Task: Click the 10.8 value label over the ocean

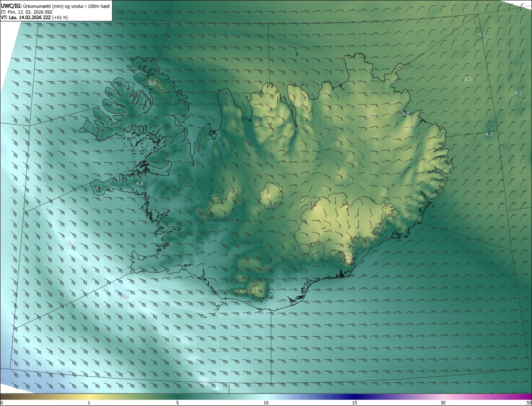Action: tap(124, 297)
